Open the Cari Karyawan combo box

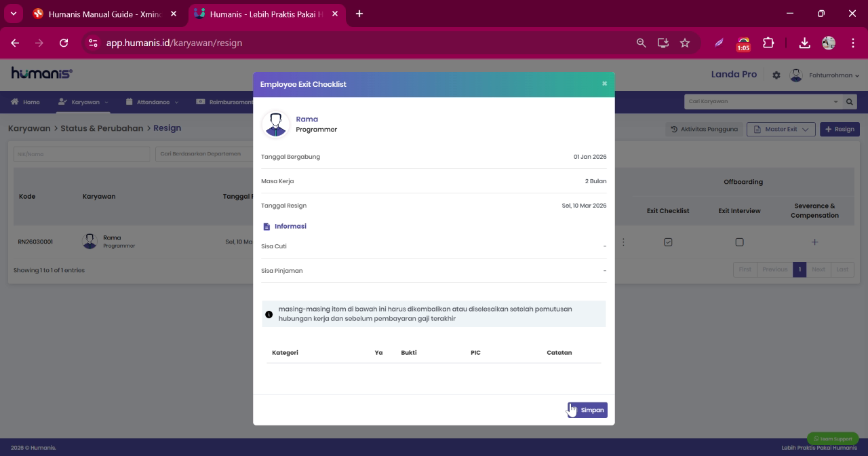pyautogui.click(x=763, y=102)
